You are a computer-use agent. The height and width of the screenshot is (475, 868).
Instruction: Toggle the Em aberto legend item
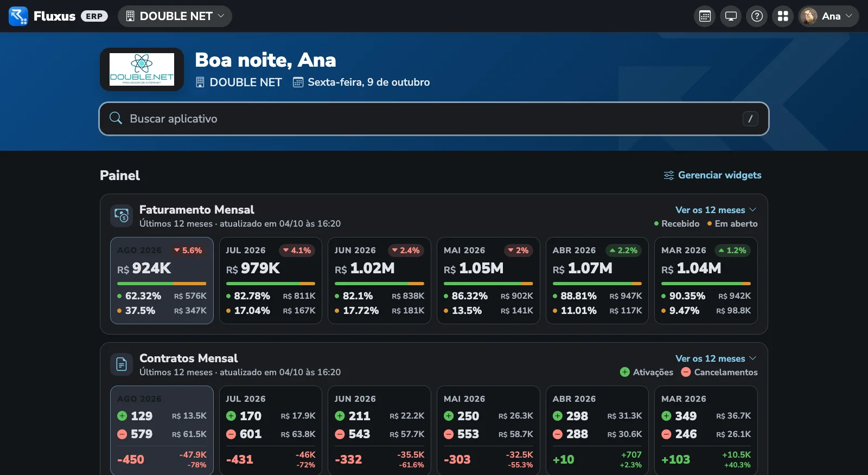732,223
